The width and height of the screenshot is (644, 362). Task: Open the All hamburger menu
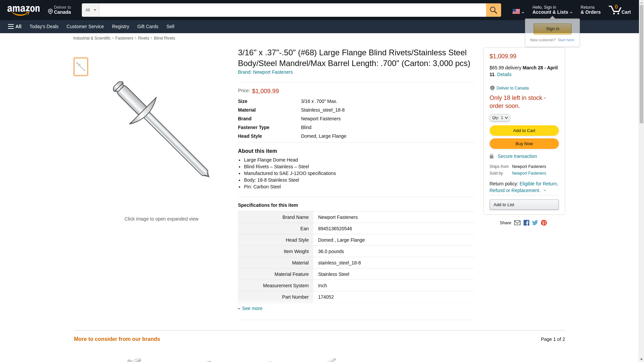[15, 26]
